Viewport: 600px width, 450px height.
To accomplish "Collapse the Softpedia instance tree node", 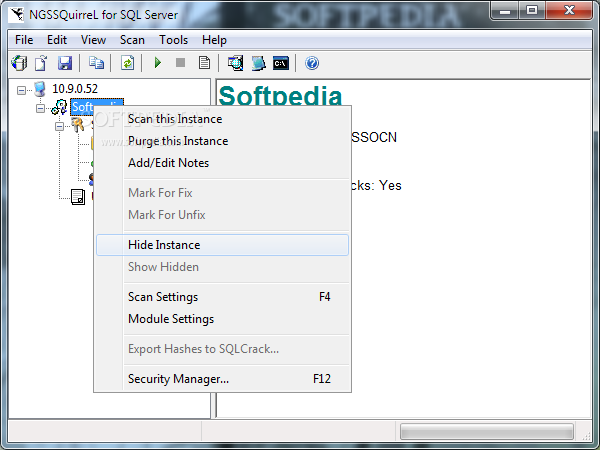I will point(40,109).
